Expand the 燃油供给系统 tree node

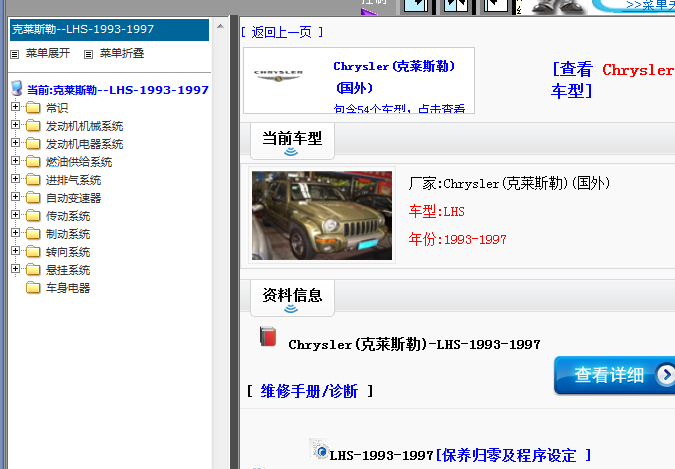click(15, 161)
